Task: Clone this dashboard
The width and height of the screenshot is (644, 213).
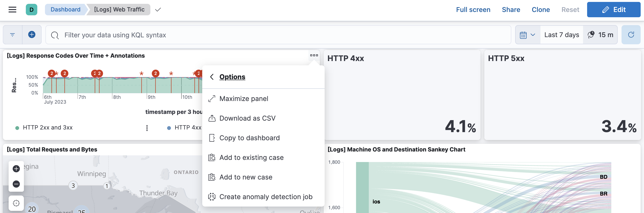Action: click(x=540, y=10)
